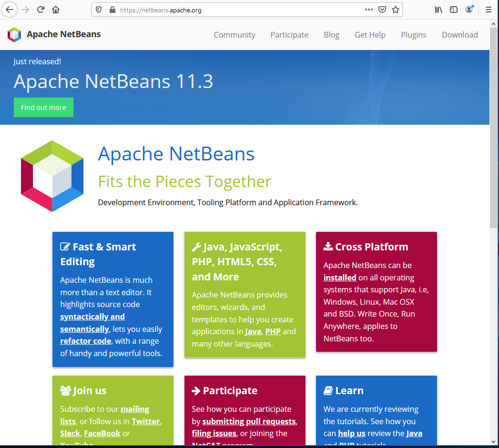Click the 'Join us' card heading
Image resolution: width=499 pixels, height=448 pixels.
click(90, 390)
